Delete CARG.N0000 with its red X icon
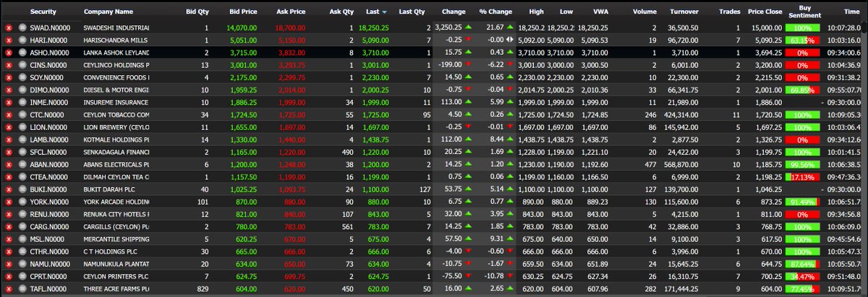 [9, 228]
